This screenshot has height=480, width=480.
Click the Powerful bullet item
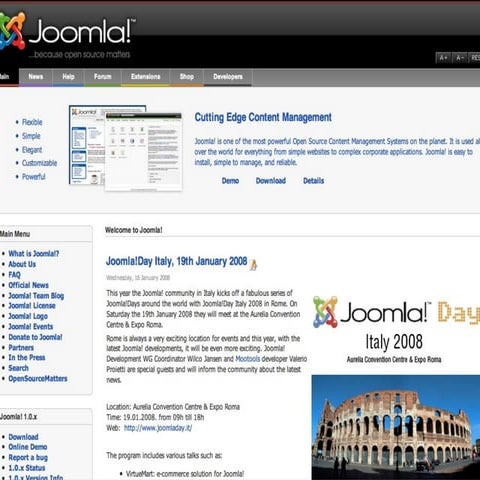coord(34,177)
